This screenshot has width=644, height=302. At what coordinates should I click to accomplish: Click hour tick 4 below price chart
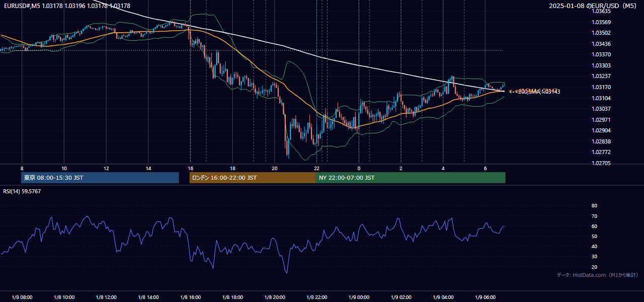point(443,168)
